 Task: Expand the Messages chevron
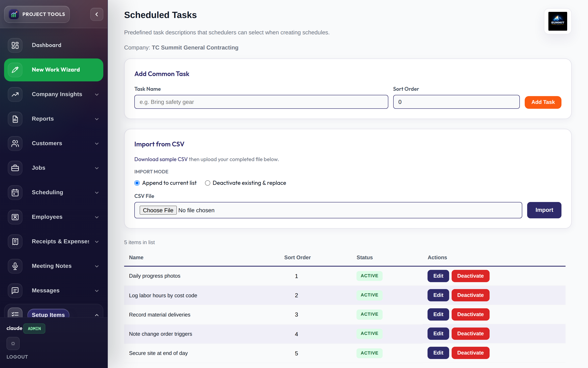click(97, 291)
